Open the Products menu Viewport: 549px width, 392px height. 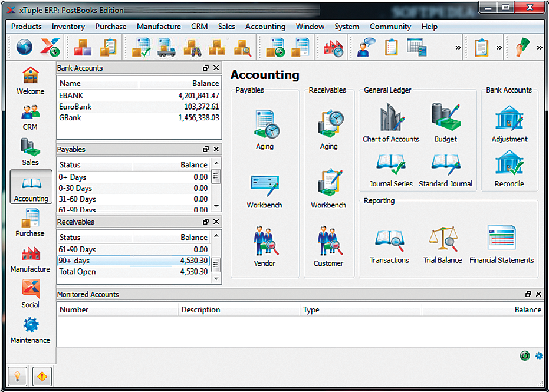(27, 27)
